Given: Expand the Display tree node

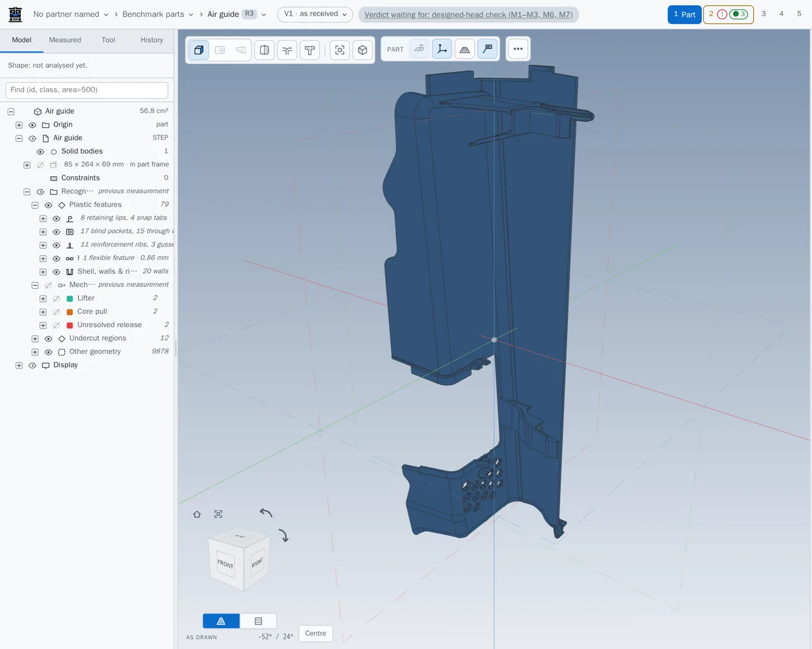Looking at the screenshot, I should (x=19, y=365).
